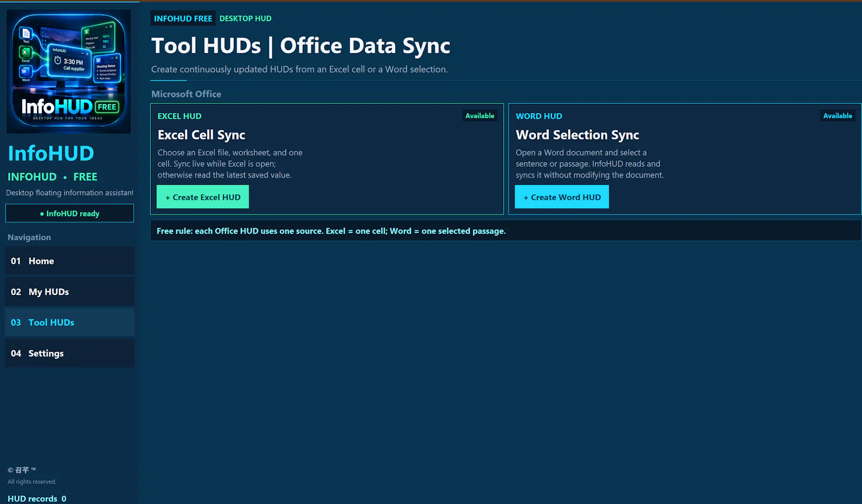Viewport: 862px width, 504px height.
Task: Open Settings from the navigation
Action: pos(69,353)
